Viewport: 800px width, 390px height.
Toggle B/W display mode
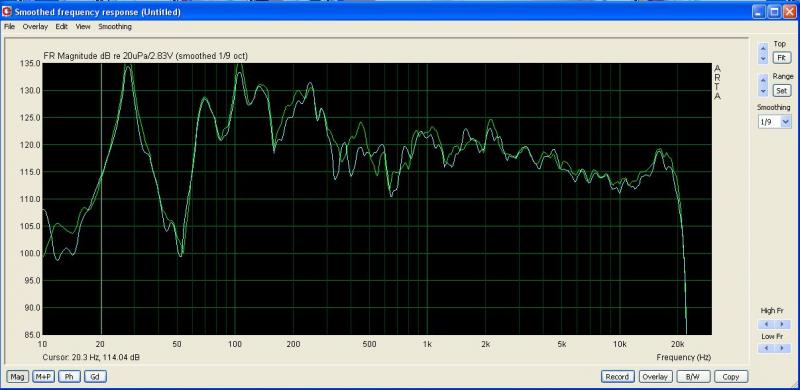coord(692,377)
